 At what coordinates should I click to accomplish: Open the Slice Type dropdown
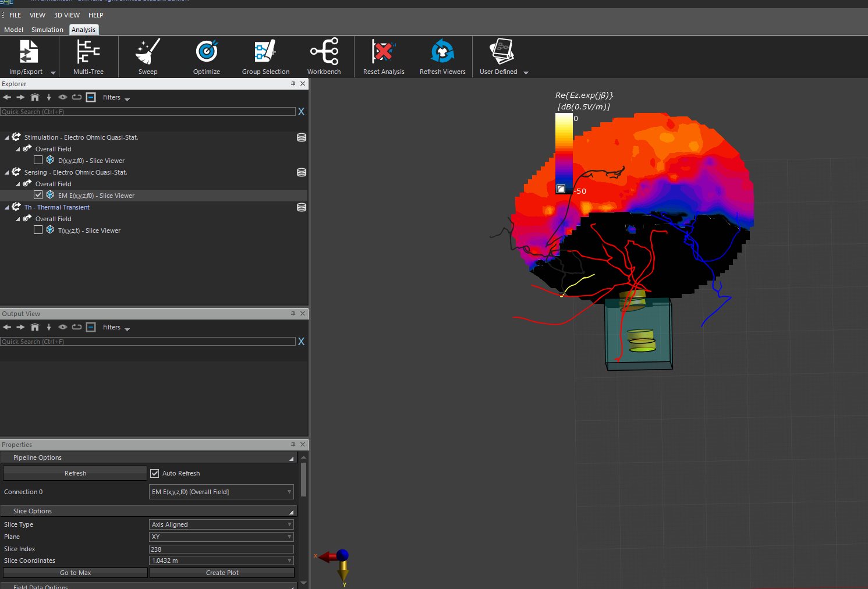[x=221, y=524]
